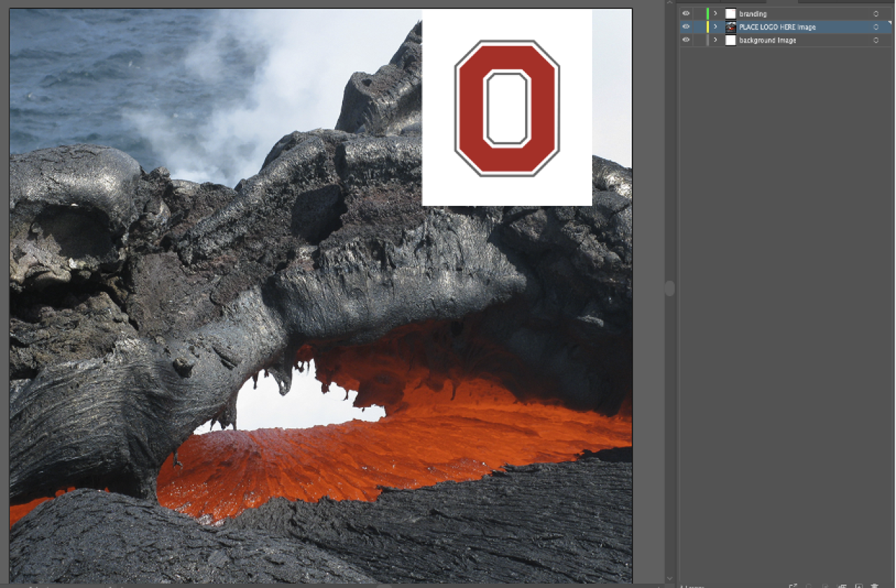
Task: Expand the background Image layer
Action: [x=715, y=40]
